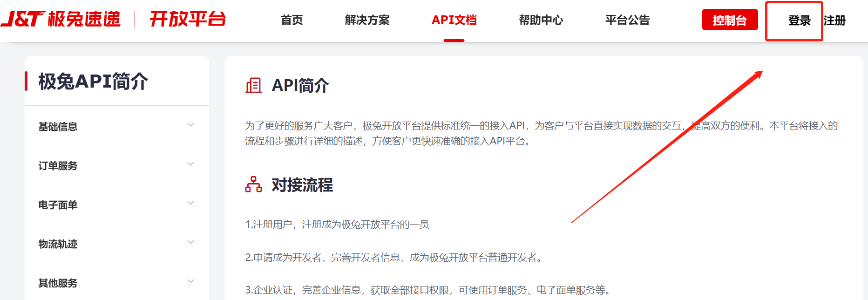This screenshot has width=868, height=300.
Task: Click the 极兔API简介 sidebar title
Action: 93,82
